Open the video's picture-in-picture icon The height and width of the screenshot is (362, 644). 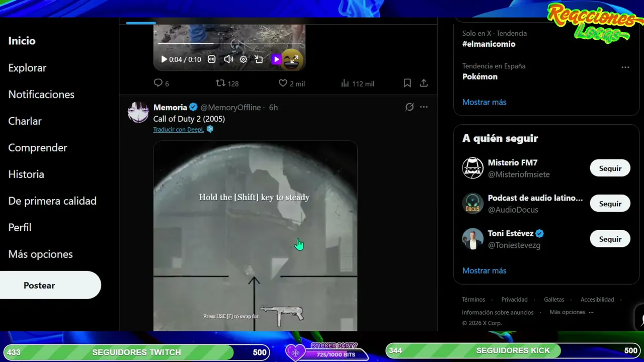(259, 59)
